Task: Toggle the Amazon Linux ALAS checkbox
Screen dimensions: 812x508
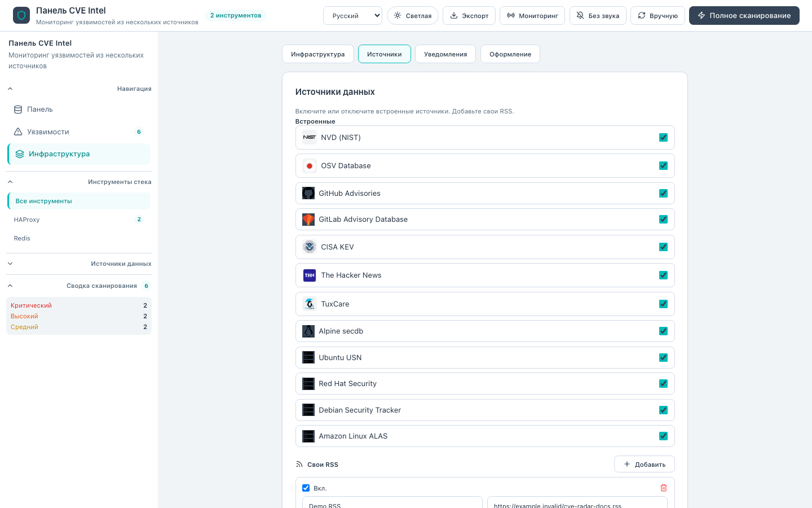Action: point(663,436)
